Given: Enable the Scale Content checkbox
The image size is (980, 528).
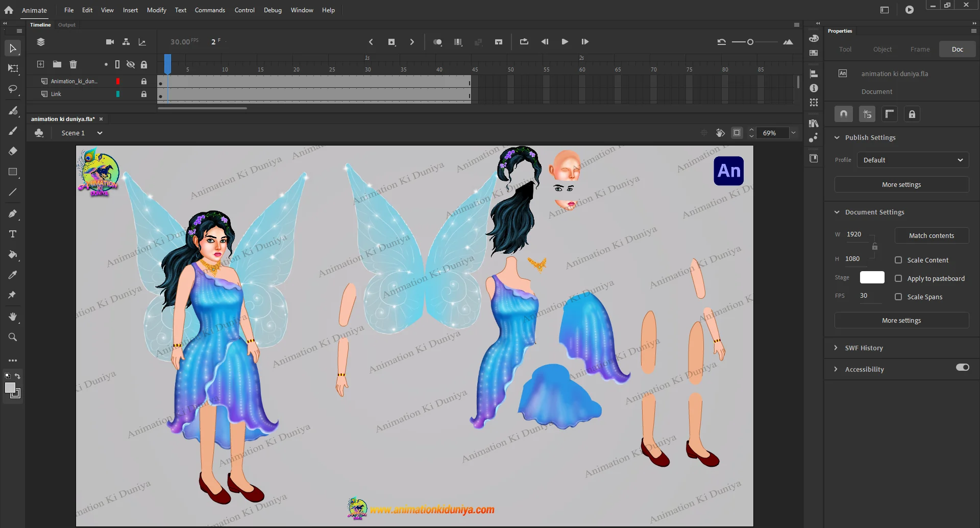Looking at the screenshot, I should pyautogui.click(x=898, y=260).
